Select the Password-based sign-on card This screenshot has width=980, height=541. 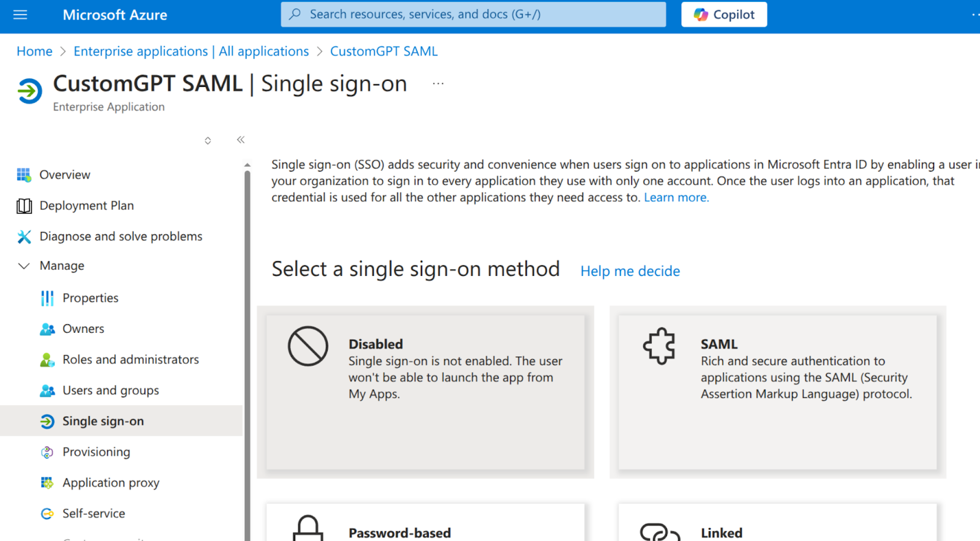425,523
